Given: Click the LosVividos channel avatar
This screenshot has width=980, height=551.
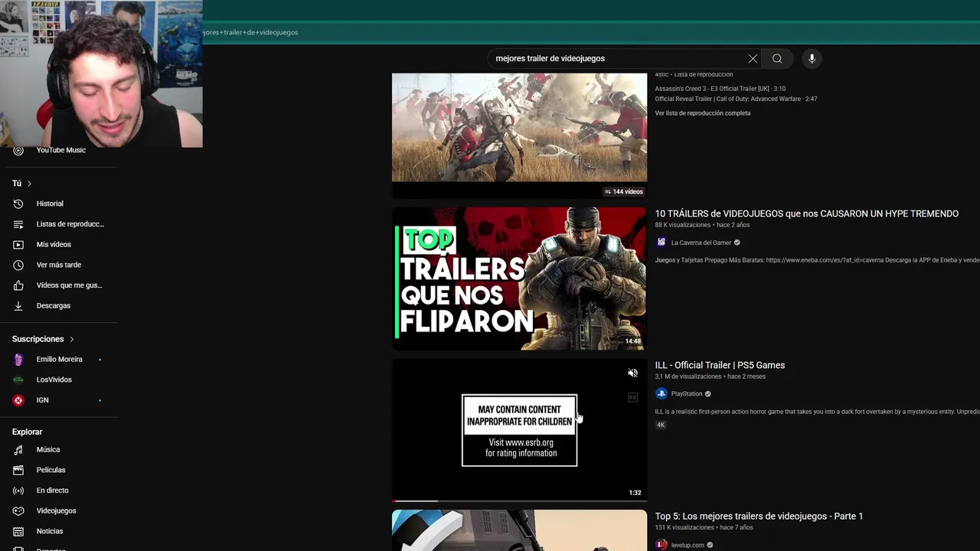Looking at the screenshot, I should point(19,380).
